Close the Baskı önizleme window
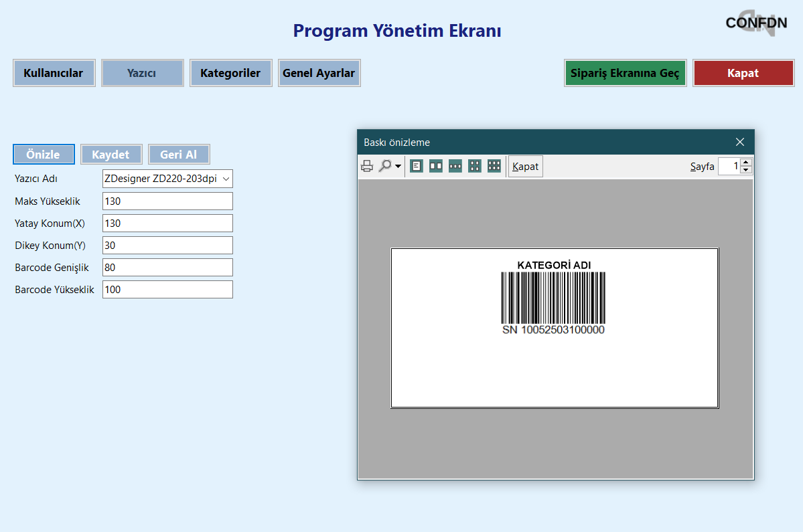 tap(740, 143)
